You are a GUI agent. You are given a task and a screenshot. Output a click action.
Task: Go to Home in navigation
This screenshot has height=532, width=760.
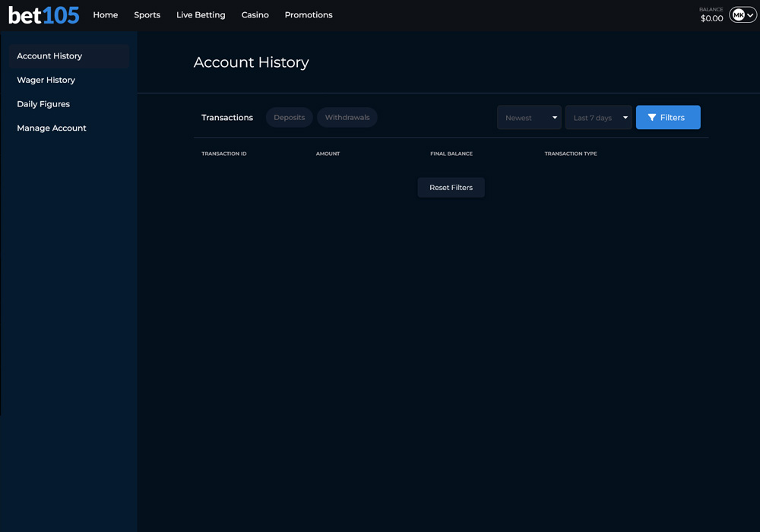pos(106,15)
